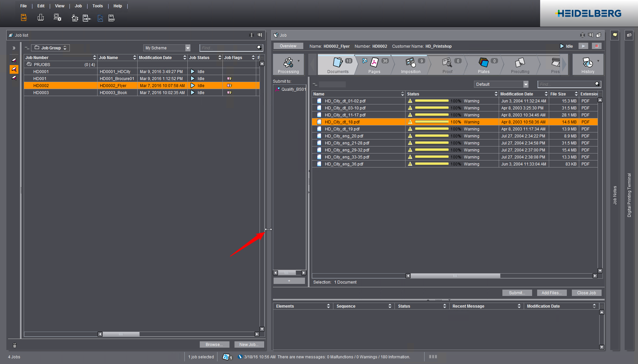Screen dimensions: 638x364
Task: Click the administration computer-gear toolbar icon
Action: tap(57, 18)
